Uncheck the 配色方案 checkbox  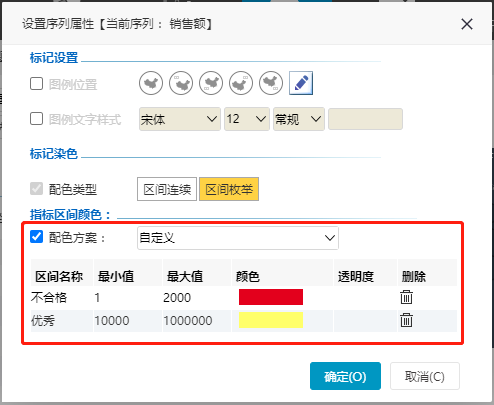[x=36, y=237]
